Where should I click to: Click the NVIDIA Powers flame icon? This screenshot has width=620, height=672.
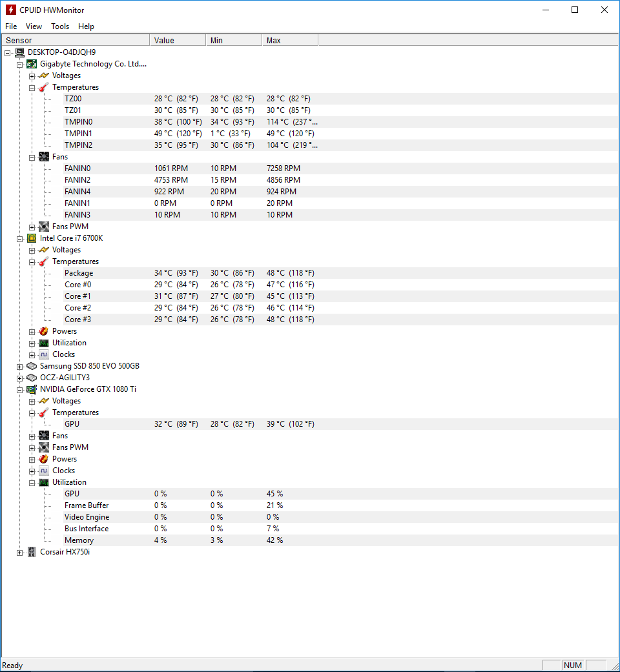44,459
